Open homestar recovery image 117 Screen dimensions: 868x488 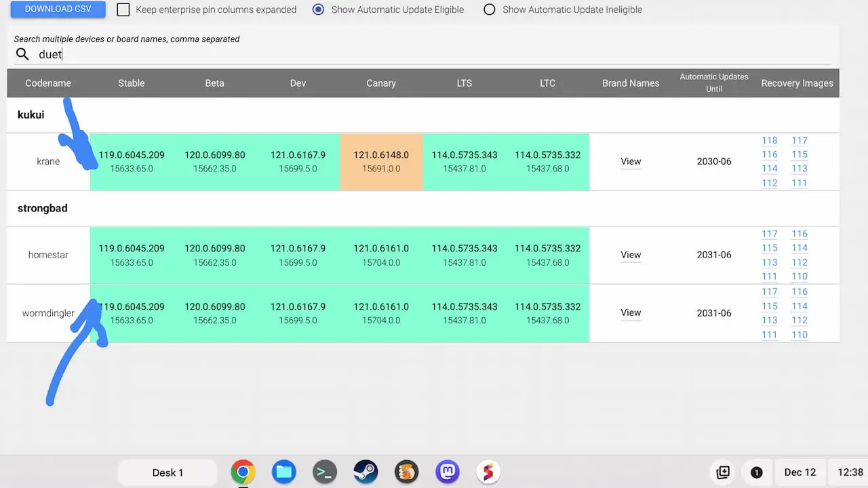click(769, 234)
